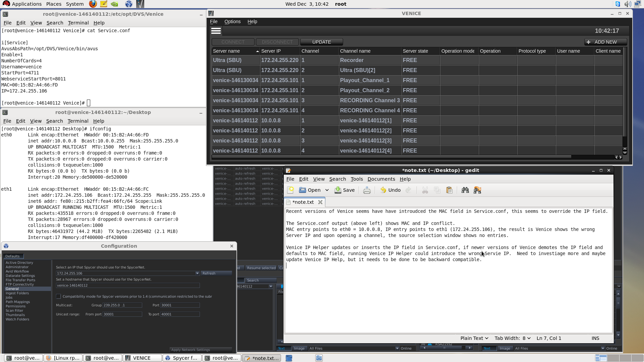Click the bottom panel trash-like blue icon
This screenshot has width=644, height=362.
pos(289,358)
